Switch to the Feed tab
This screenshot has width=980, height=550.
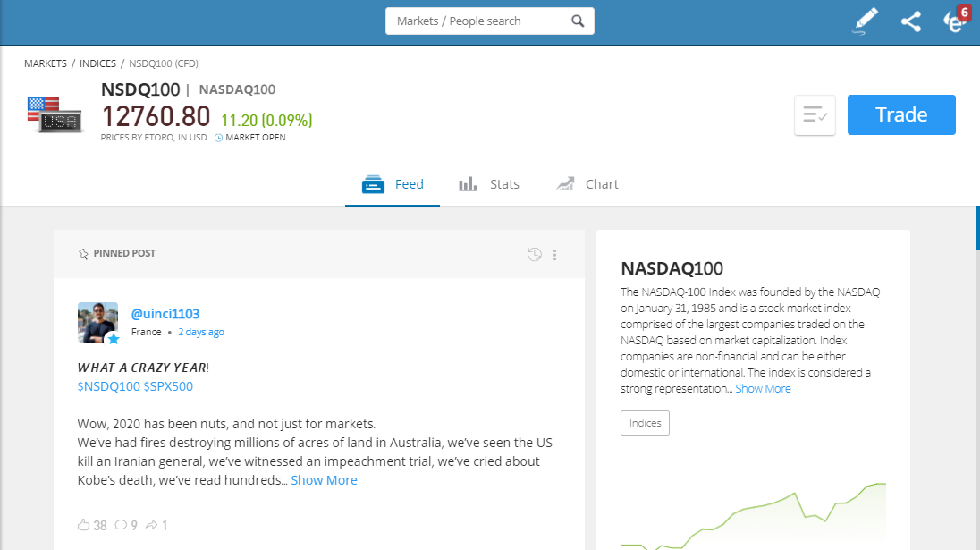point(393,184)
